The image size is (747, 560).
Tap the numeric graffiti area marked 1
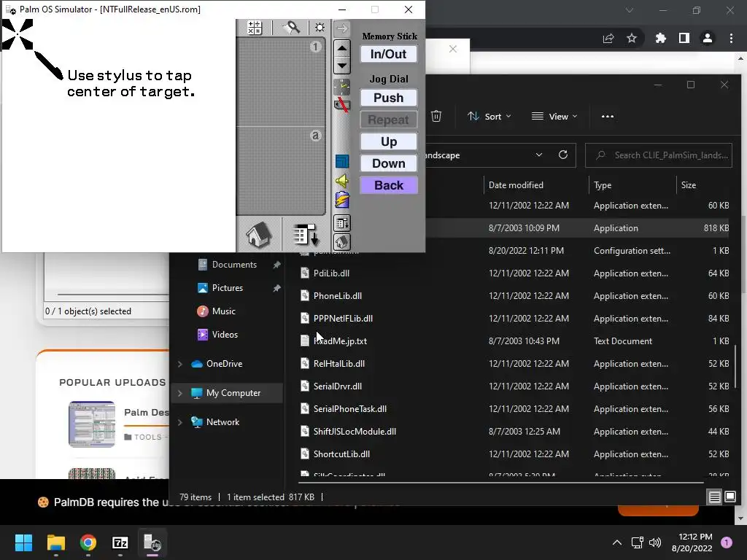coord(281,82)
